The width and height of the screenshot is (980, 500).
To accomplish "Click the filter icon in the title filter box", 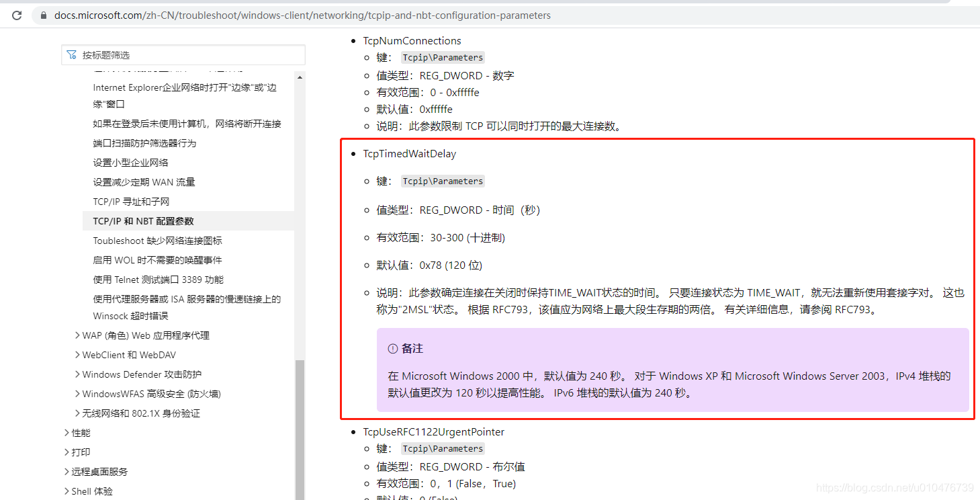I will click(x=72, y=55).
